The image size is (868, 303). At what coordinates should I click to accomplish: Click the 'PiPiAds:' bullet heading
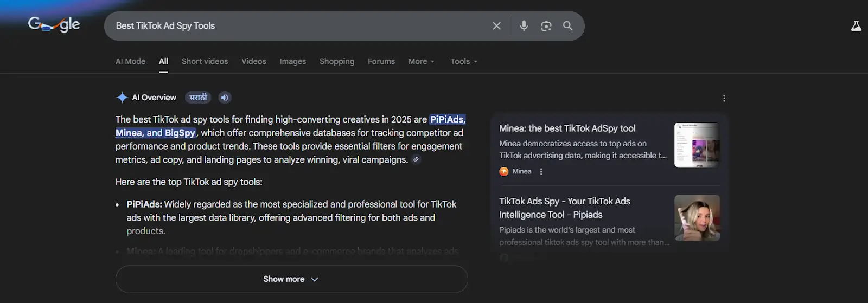tap(144, 204)
